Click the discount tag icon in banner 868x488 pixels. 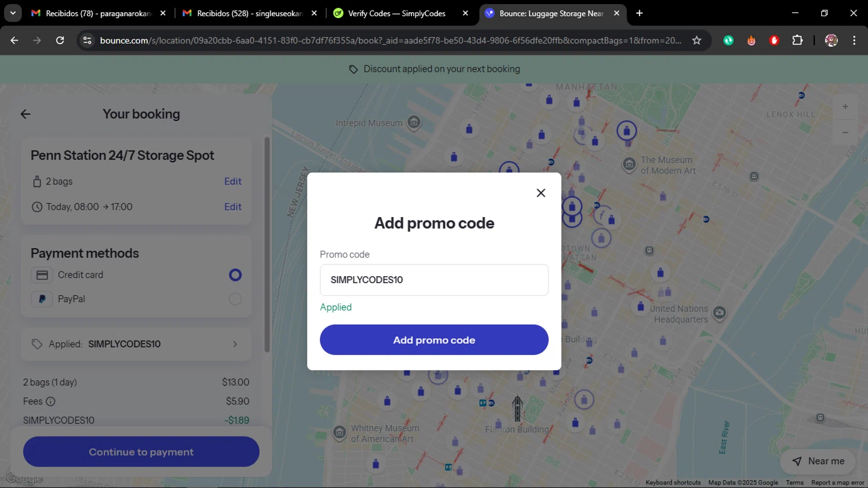pos(353,69)
